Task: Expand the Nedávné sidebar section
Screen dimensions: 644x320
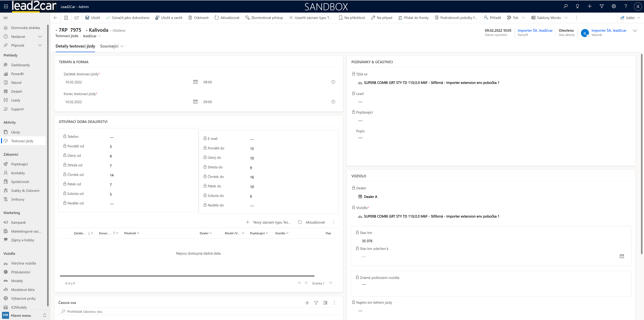Action: 40,37
